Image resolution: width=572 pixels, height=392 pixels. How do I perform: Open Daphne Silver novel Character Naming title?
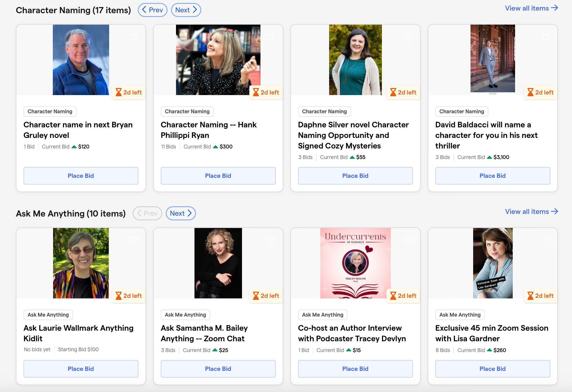(x=353, y=135)
